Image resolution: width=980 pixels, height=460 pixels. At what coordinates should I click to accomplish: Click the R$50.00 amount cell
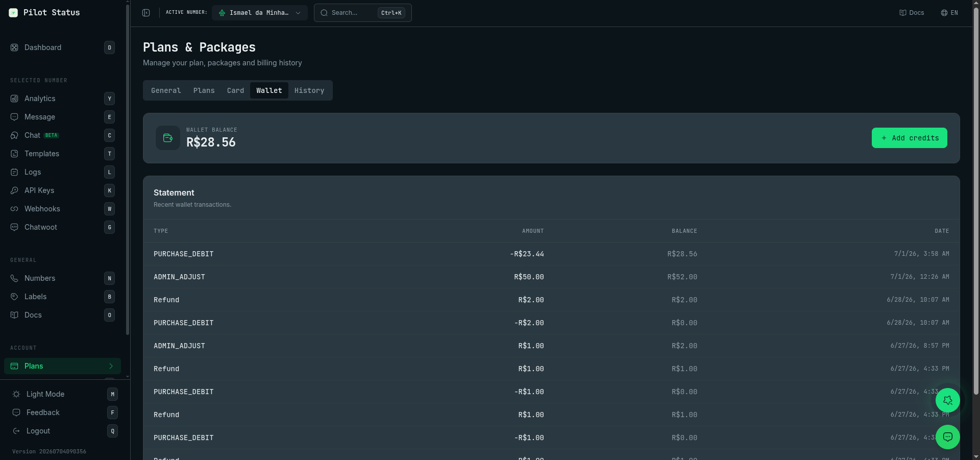529,277
